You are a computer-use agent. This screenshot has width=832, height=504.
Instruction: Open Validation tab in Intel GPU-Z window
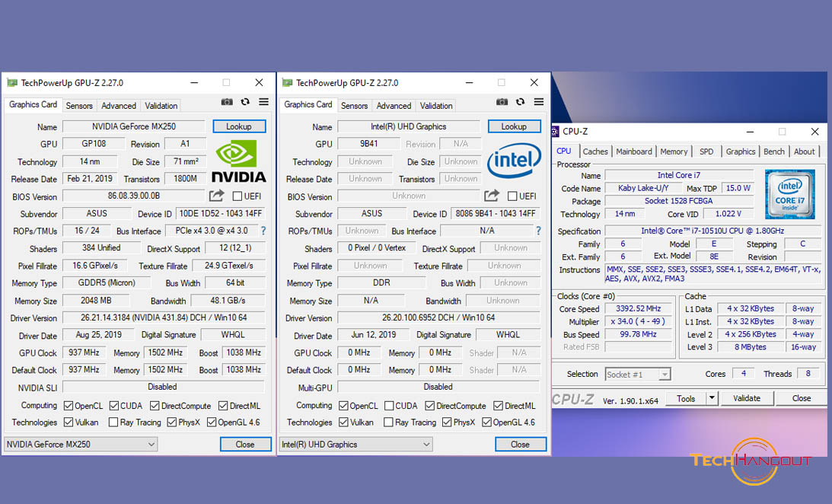point(436,106)
